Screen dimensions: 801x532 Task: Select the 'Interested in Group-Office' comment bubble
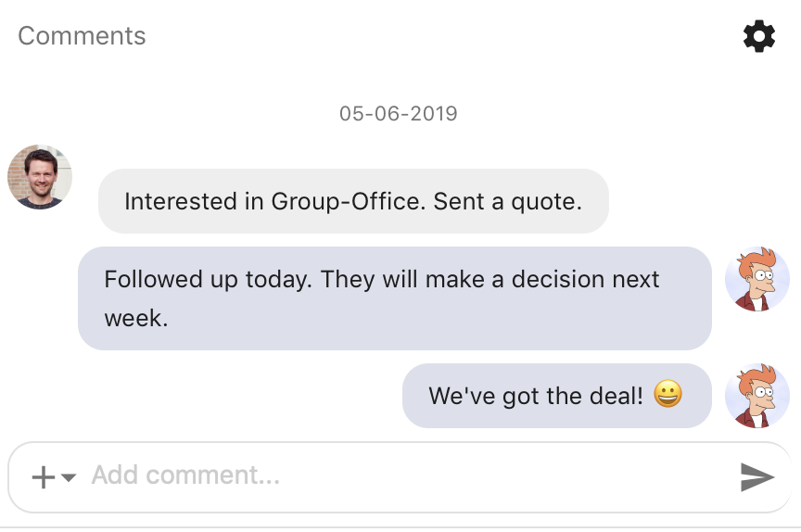pyautogui.click(x=353, y=201)
